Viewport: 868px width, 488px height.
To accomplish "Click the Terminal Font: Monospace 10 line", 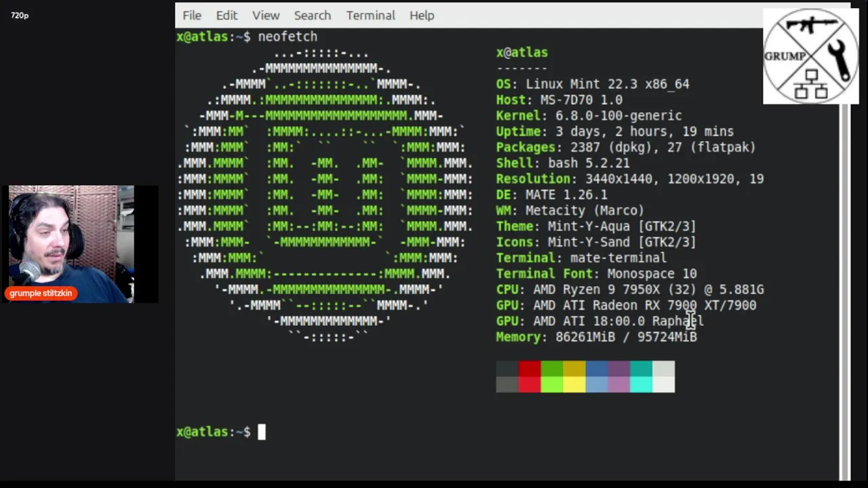I will [596, 274].
